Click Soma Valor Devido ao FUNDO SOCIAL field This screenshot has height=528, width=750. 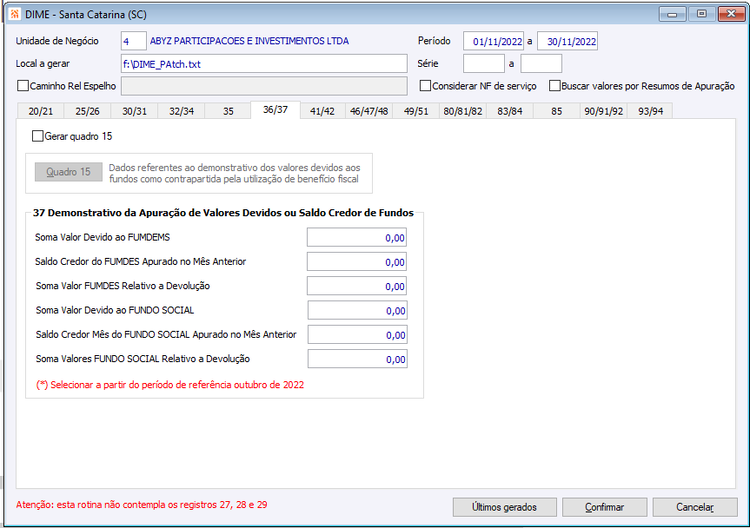pyautogui.click(x=357, y=310)
